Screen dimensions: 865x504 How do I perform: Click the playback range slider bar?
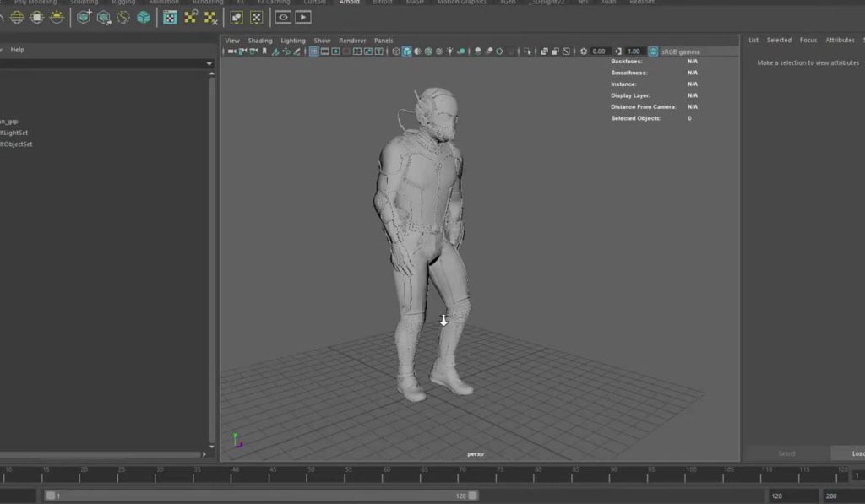point(262,496)
